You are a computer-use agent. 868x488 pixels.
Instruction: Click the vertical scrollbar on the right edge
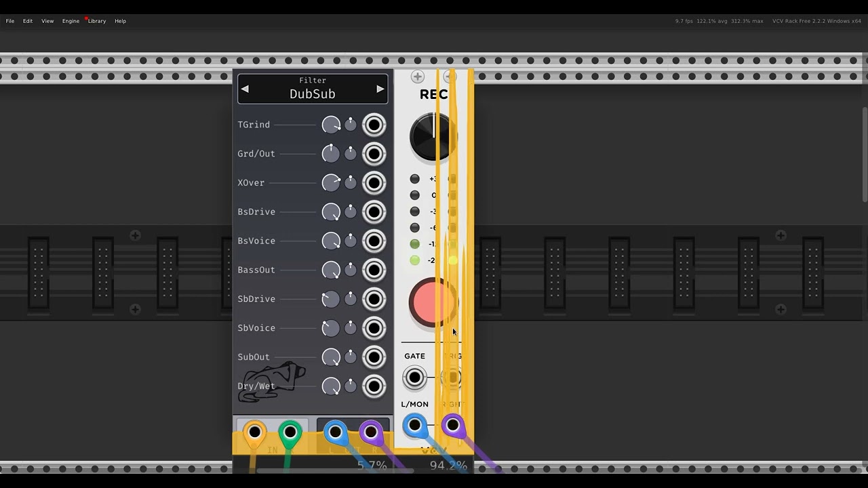865,154
